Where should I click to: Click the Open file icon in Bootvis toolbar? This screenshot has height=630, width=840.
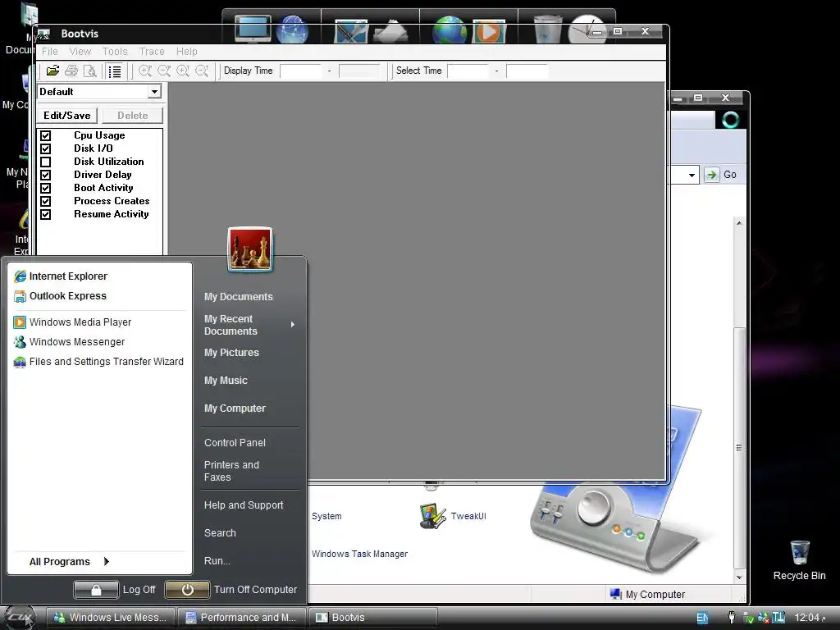click(x=52, y=71)
